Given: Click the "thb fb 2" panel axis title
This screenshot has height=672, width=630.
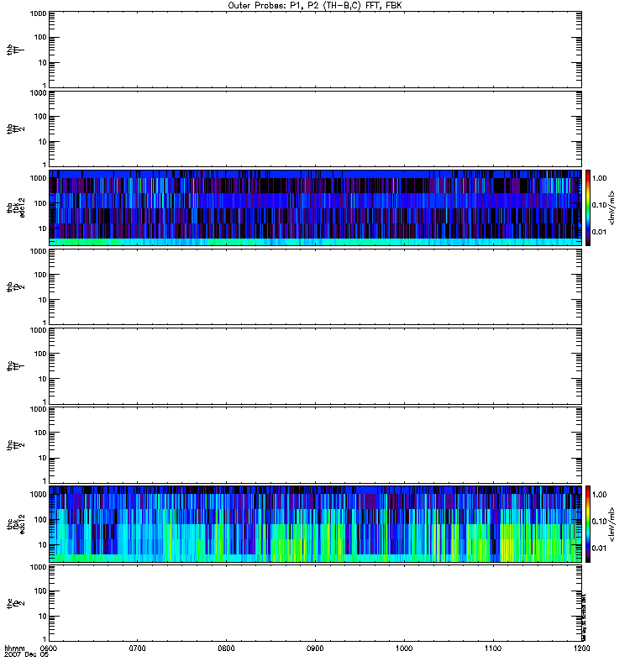Looking at the screenshot, I should click(15, 286).
